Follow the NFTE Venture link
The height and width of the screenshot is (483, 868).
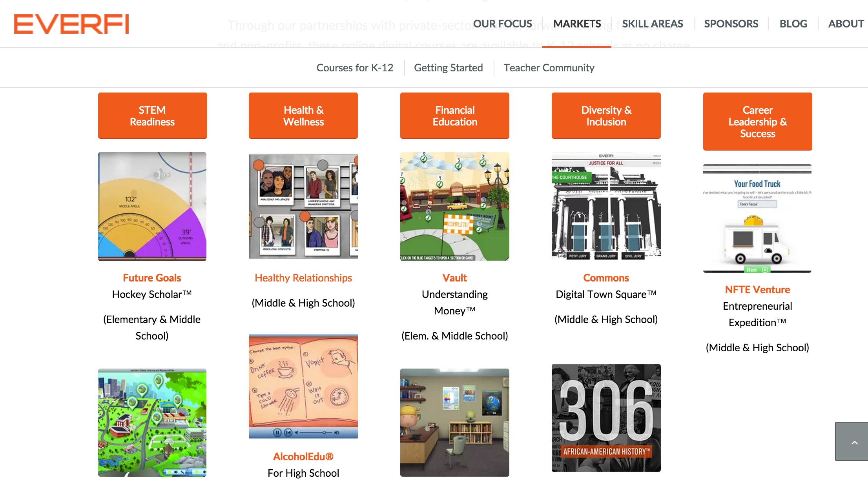(x=757, y=290)
